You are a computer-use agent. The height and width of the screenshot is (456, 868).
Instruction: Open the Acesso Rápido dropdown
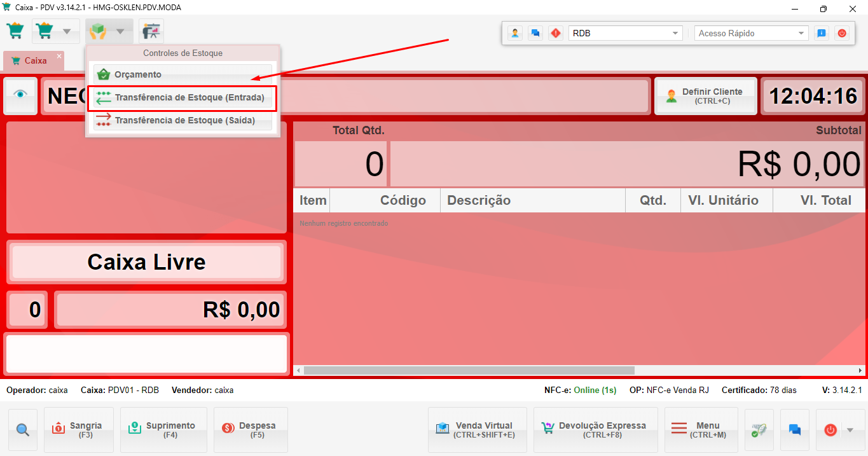click(x=801, y=33)
